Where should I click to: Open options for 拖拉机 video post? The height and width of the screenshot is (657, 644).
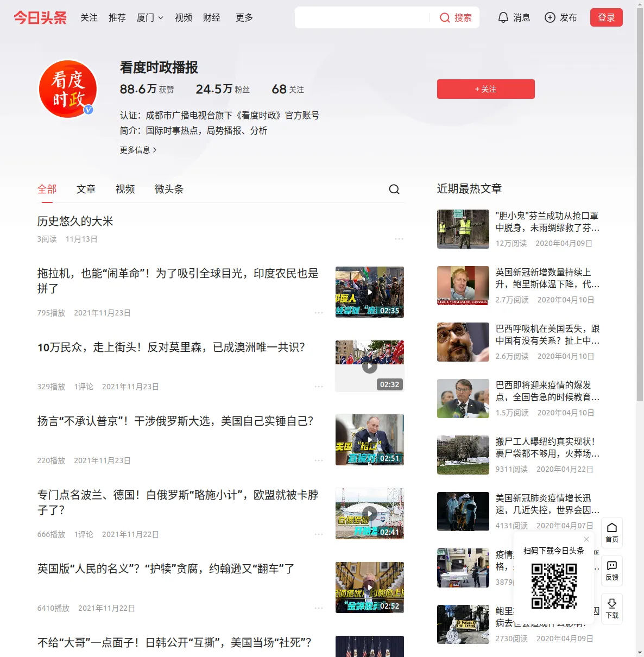click(319, 313)
